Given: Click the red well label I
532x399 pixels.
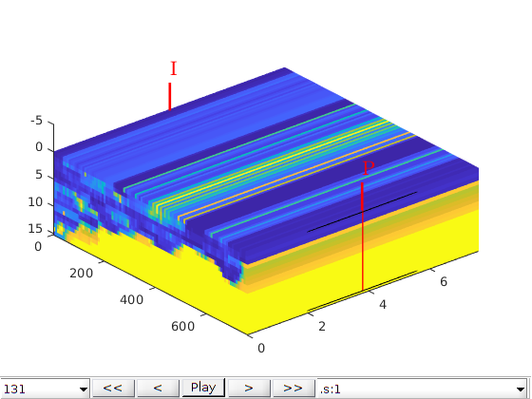Looking at the screenshot, I should tap(173, 68).
